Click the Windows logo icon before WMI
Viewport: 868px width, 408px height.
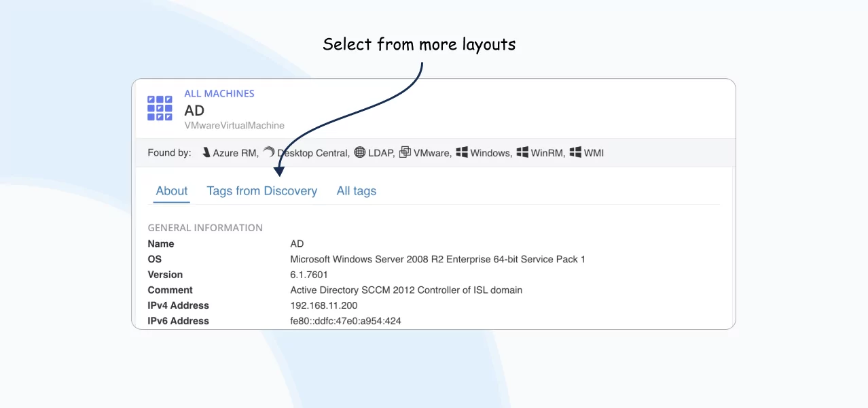[x=575, y=152]
